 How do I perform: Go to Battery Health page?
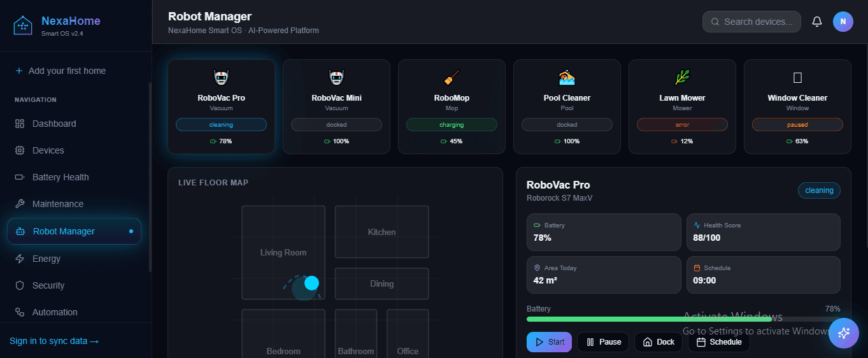click(60, 177)
